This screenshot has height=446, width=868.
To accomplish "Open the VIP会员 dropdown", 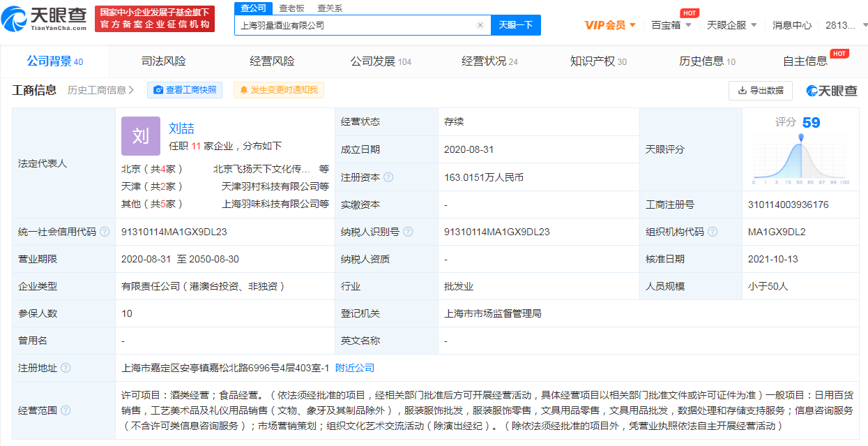I will pos(610,25).
